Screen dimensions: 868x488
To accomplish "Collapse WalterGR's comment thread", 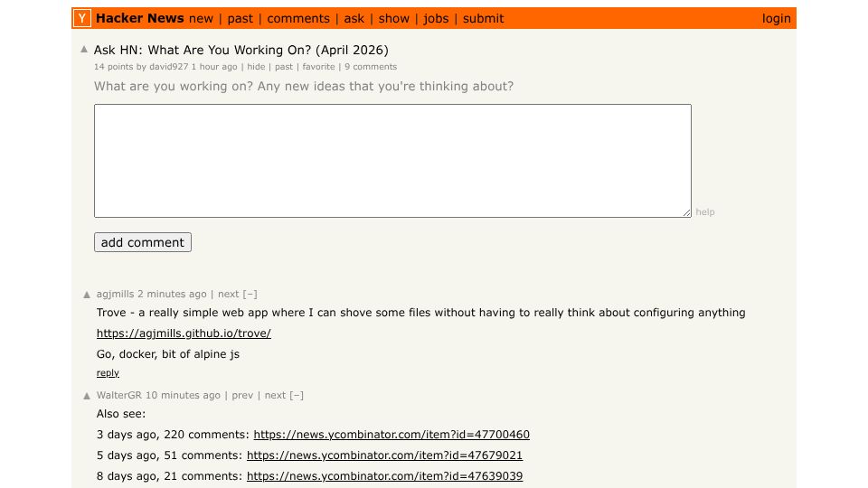I will (297, 396).
